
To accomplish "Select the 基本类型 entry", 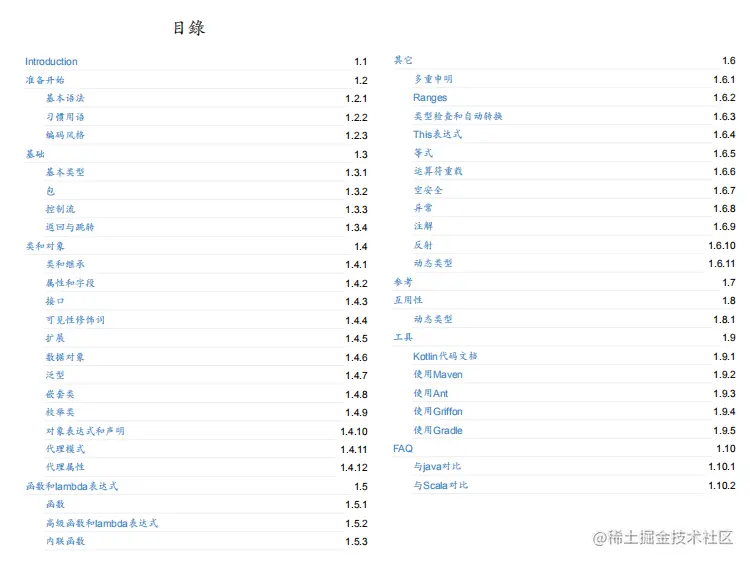I will click(x=65, y=172).
